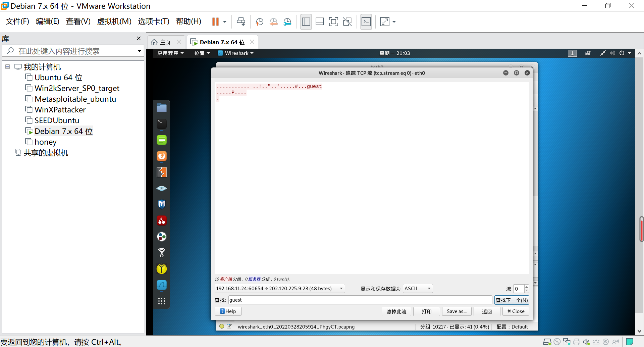Open the stretch view dropdown arrow
This screenshot has height=347, width=644.
point(394,22)
